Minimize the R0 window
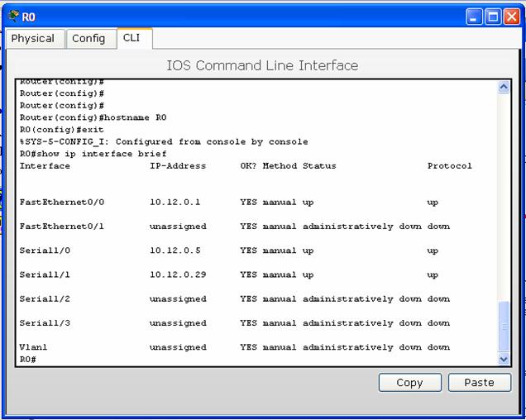 (474, 17)
